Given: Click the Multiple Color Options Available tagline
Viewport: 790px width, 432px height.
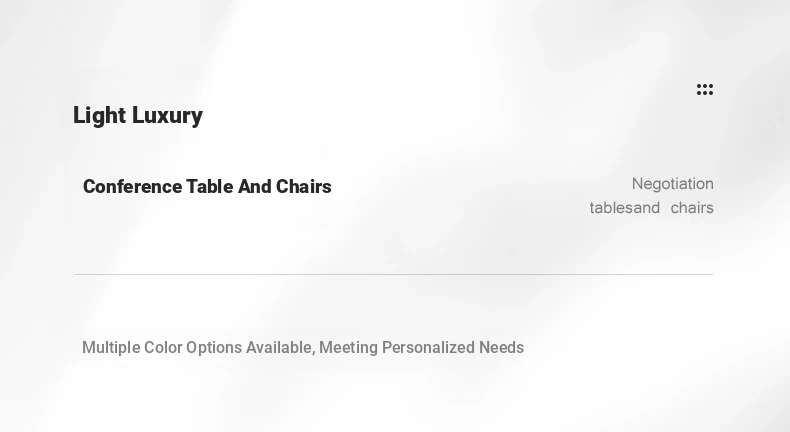Looking at the screenshot, I should click(x=303, y=348).
